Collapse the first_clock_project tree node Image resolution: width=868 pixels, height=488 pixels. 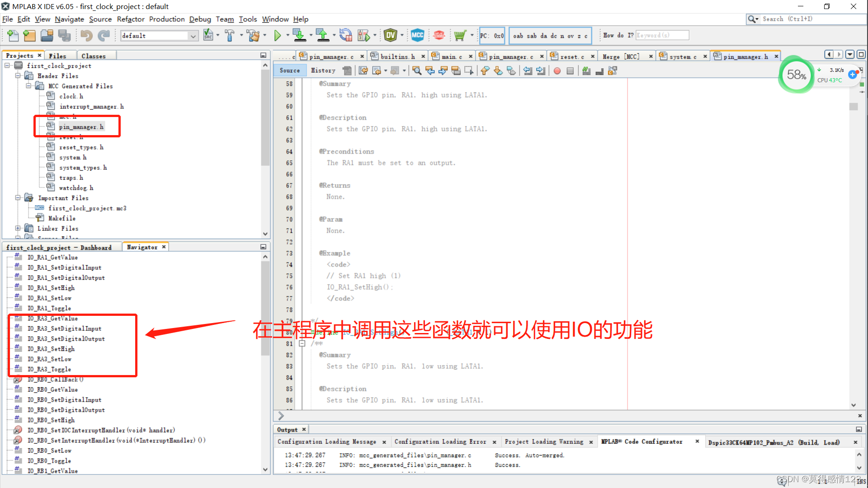pyautogui.click(x=8, y=66)
